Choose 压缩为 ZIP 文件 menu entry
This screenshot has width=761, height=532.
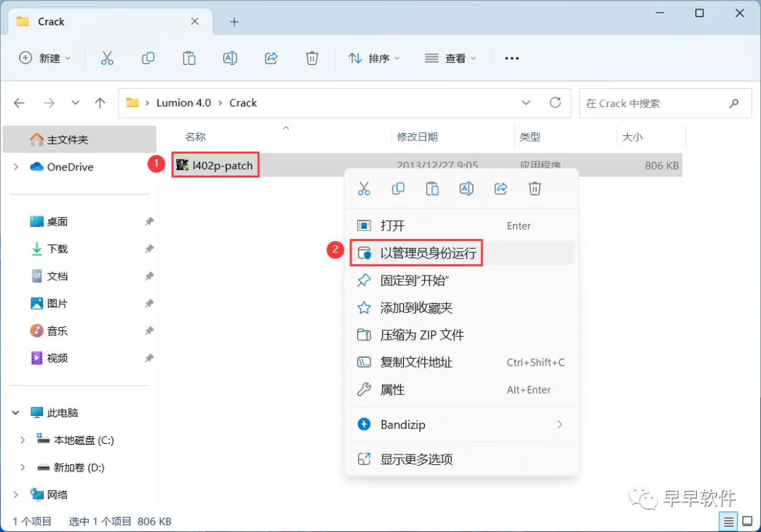[x=461, y=335]
